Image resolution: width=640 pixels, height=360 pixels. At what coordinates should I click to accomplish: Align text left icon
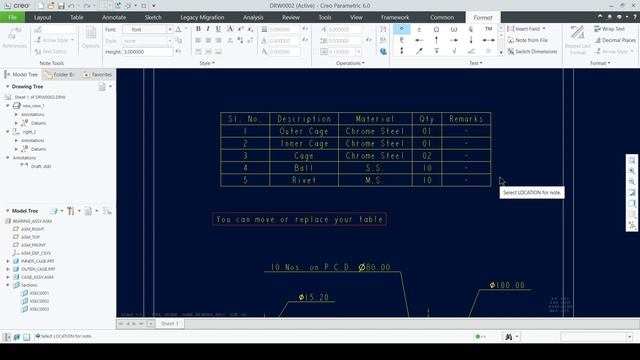pyautogui.click(x=198, y=40)
